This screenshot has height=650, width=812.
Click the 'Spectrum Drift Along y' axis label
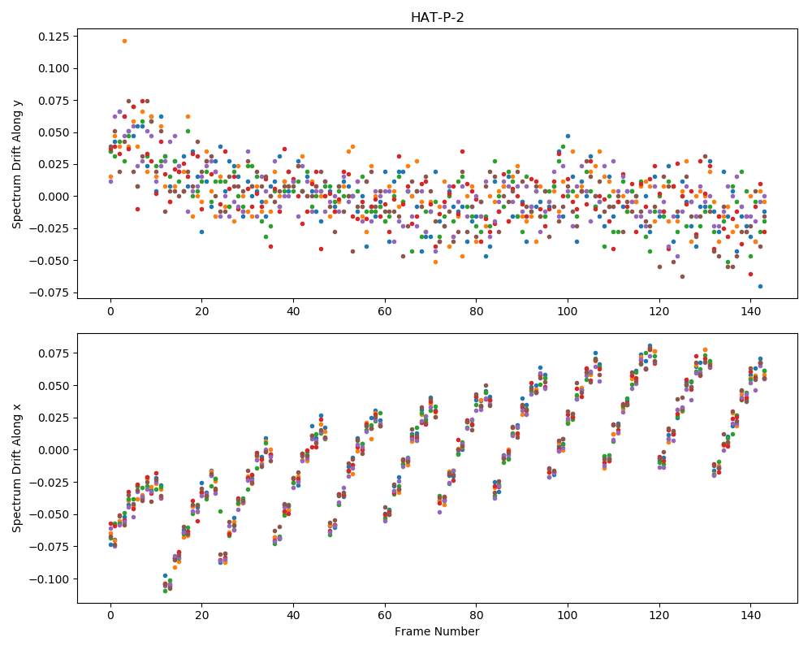(x=17, y=163)
